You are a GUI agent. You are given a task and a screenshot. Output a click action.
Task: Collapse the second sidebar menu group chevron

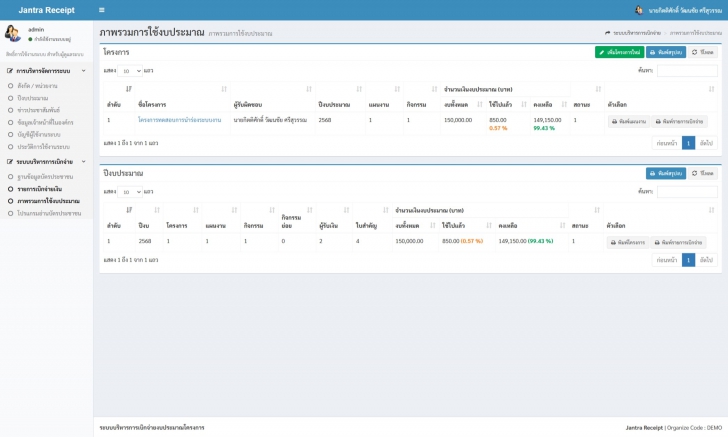[x=84, y=162]
